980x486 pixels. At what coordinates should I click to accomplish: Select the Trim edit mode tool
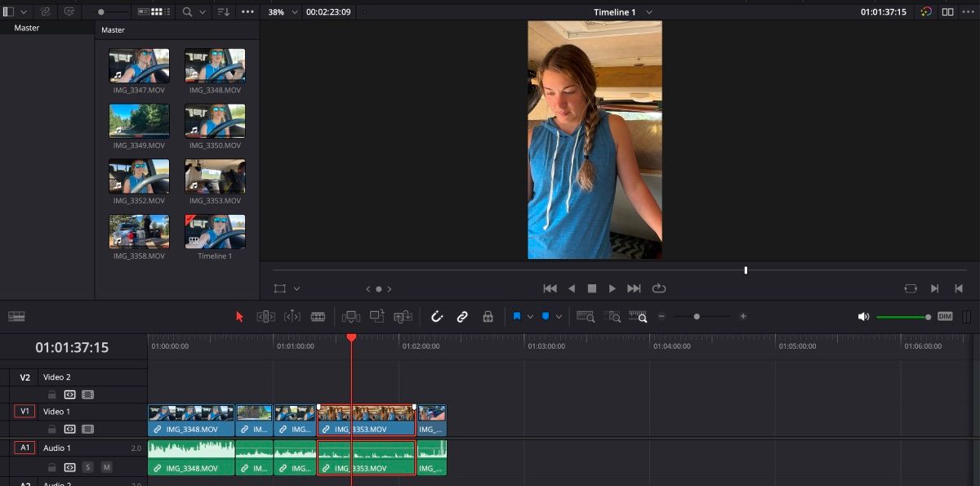tap(265, 316)
